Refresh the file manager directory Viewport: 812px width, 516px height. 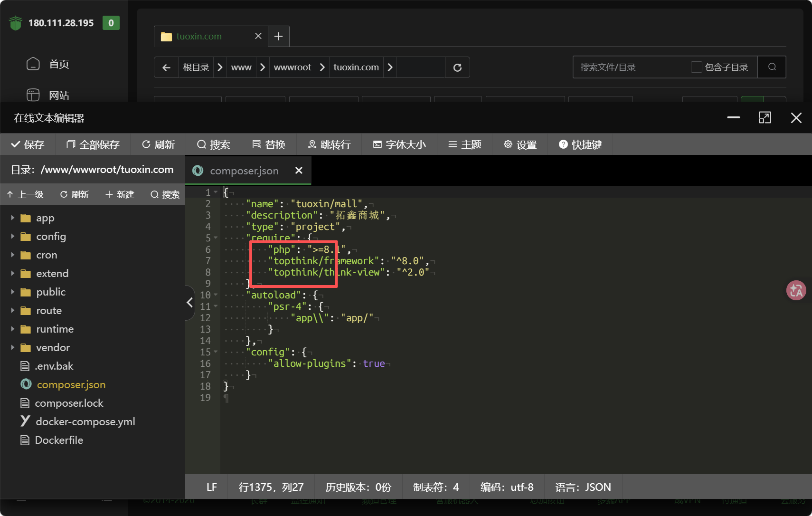coord(457,67)
